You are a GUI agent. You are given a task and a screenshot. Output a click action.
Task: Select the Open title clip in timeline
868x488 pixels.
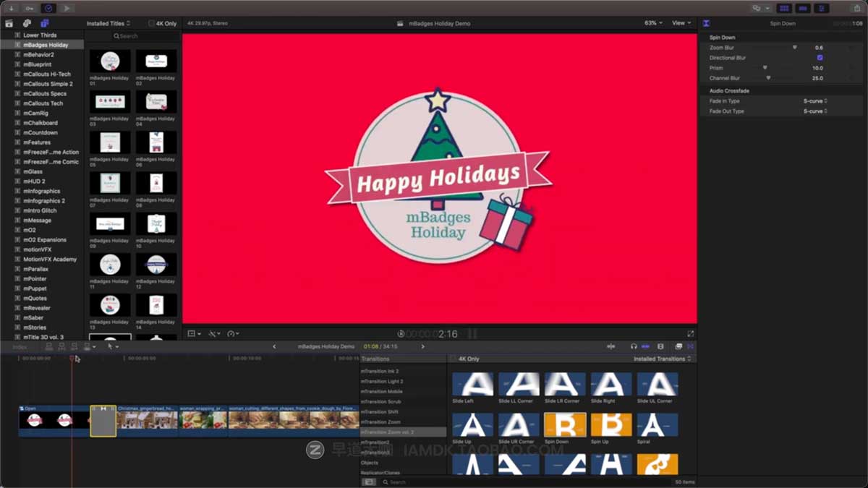(x=54, y=420)
